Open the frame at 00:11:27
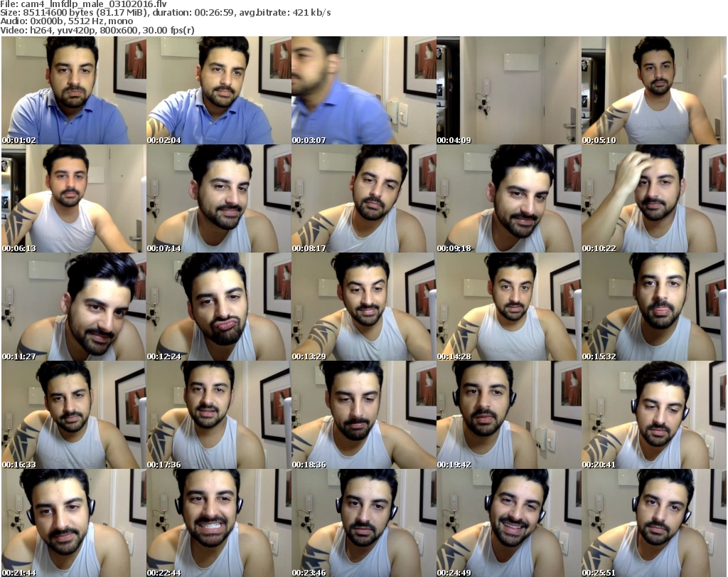728x577 pixels. pos(74,307)
